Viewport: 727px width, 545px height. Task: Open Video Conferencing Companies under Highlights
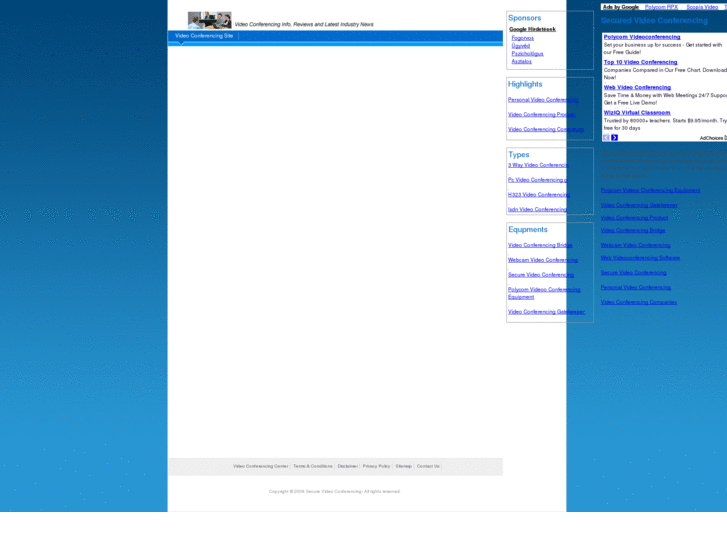(546, 129)
